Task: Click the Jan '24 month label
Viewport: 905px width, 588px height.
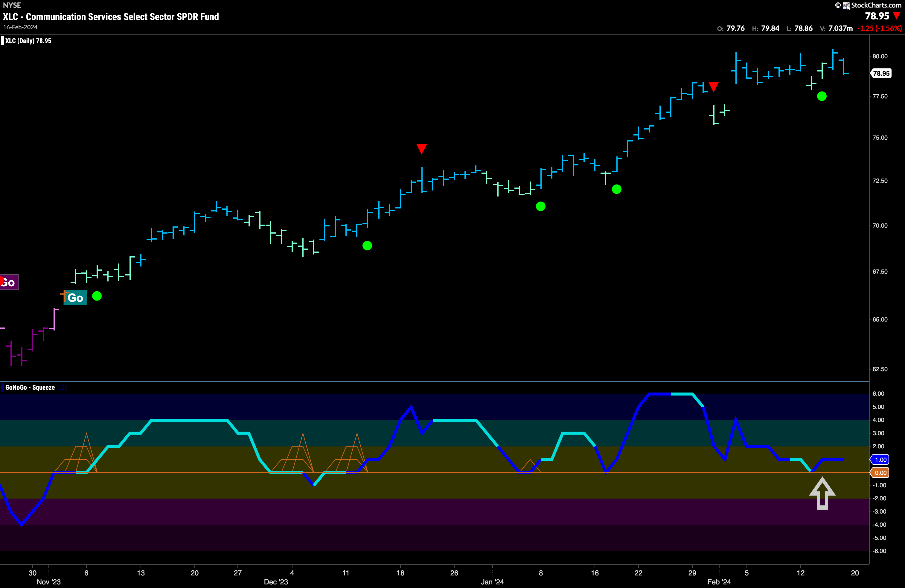Action: (492, 582)
